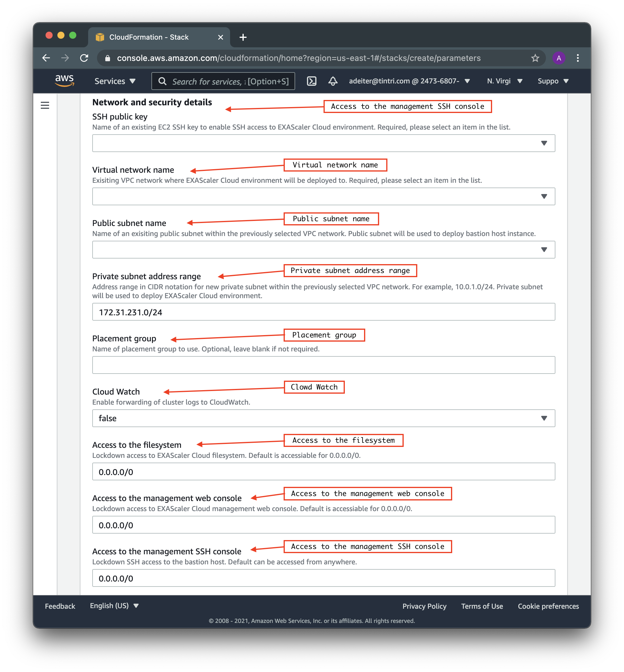
Task: Open the hamburger side navigation menu
Action: click(x=45, y=105)
